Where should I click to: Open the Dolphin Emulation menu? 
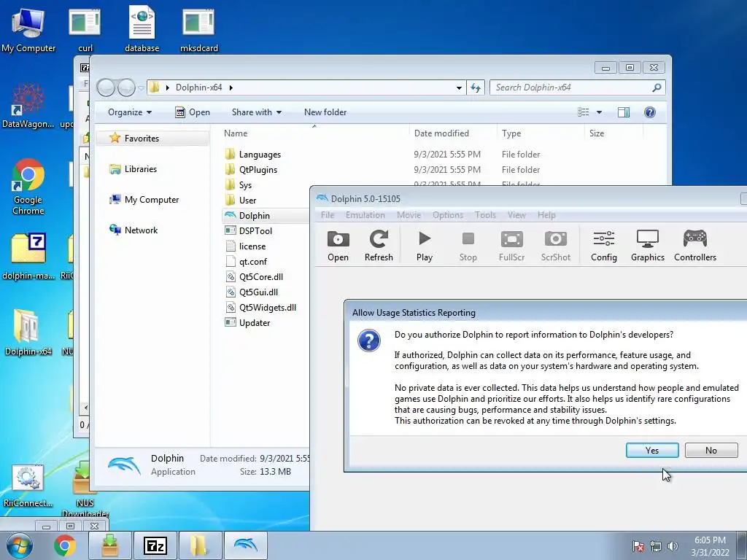coord(365,215)
